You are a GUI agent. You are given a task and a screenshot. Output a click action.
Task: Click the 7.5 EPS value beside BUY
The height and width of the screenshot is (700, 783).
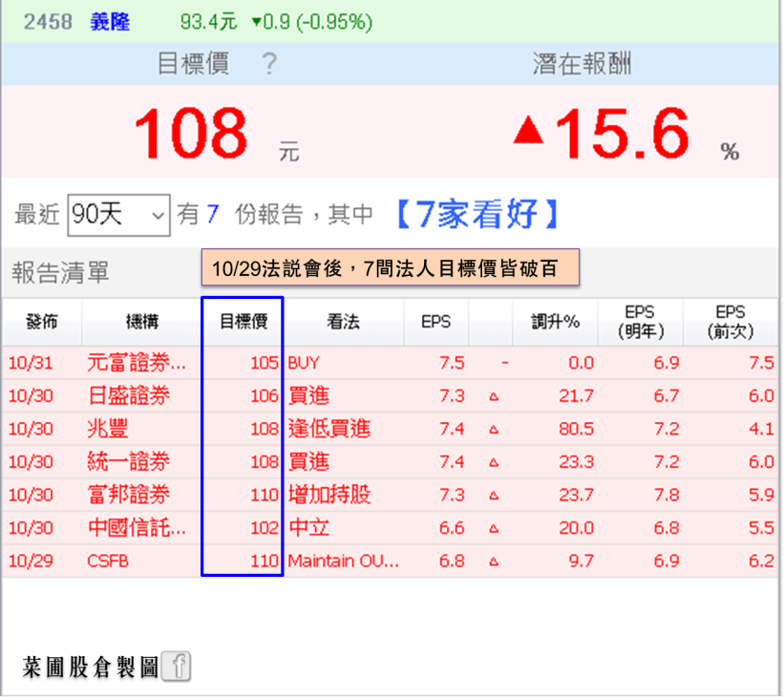tap(452, 363)
